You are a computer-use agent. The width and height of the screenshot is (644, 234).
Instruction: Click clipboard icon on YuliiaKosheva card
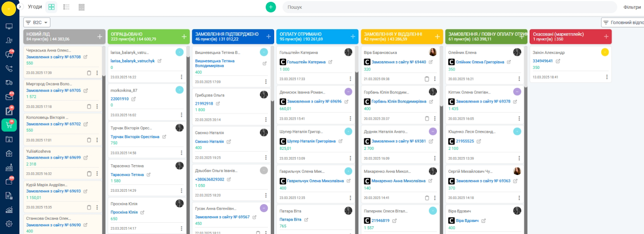(x=89, y=174)
